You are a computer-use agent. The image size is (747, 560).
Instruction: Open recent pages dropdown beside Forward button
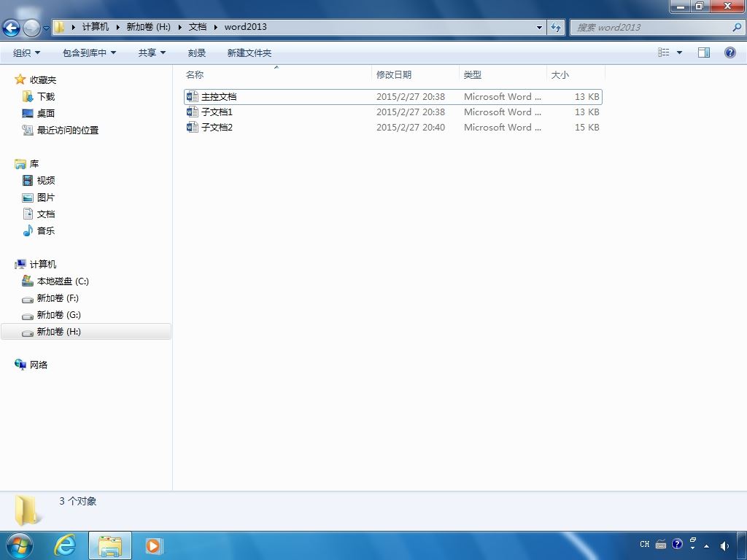(x=46, y=28)
